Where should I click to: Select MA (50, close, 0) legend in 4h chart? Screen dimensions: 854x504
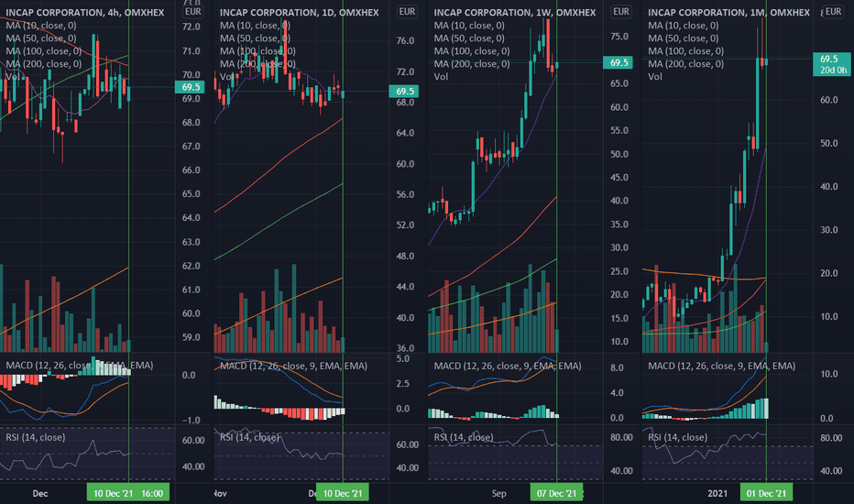click(41, 38)
